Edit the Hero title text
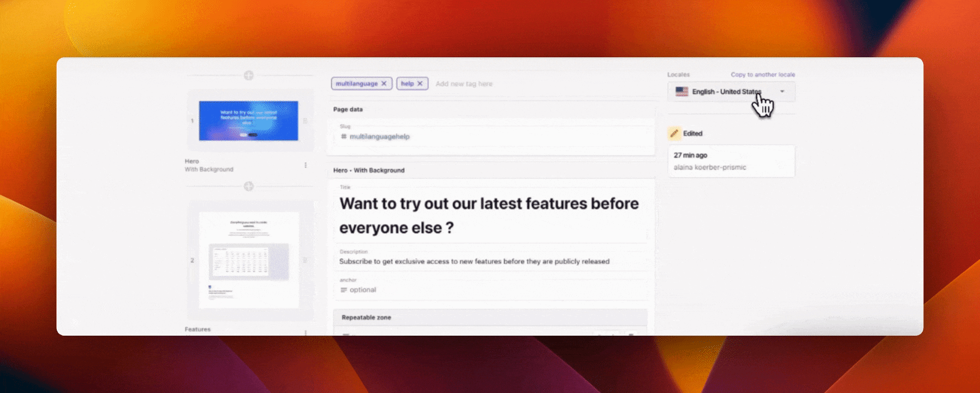The width and height of the screenshot is (980, 393). [x=489, y=216]
